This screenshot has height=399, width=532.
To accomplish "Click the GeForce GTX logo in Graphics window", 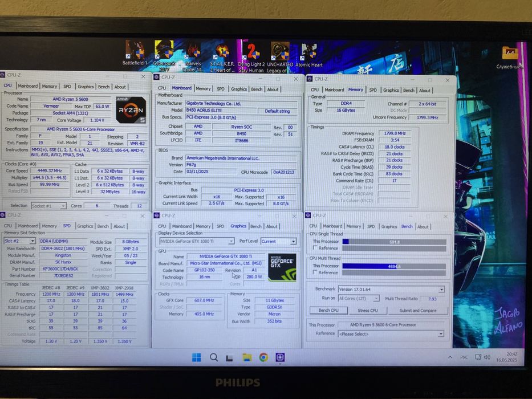I will click(x=282, y=267).
